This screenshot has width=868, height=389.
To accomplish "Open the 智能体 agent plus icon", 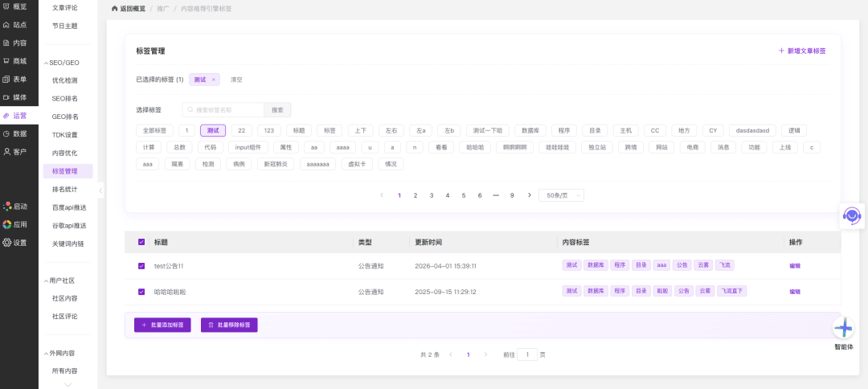I will (844, 328).
